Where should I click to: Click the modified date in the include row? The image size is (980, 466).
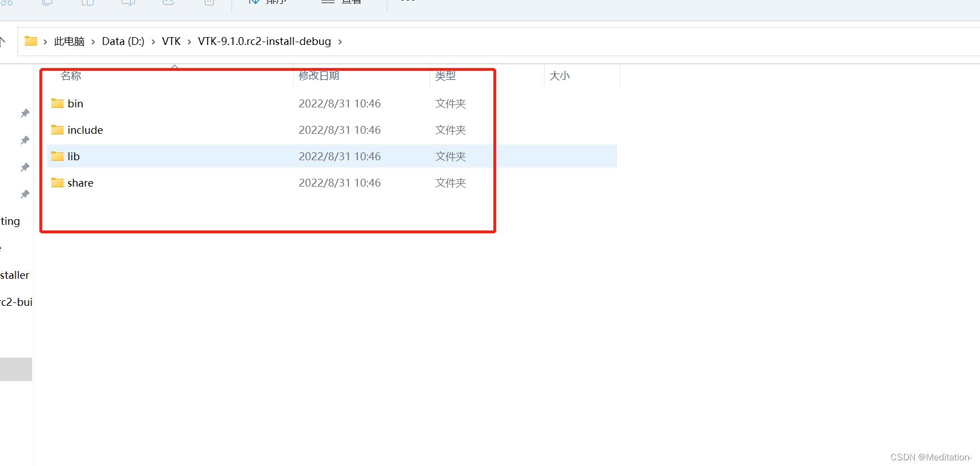point(340,130)
